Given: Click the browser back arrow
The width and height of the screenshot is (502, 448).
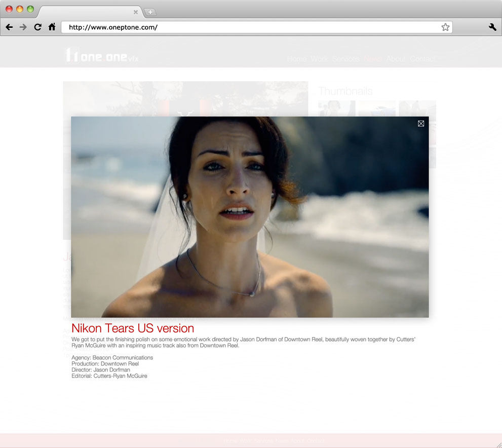Looking at the screenshot, I should click(9, 27).
